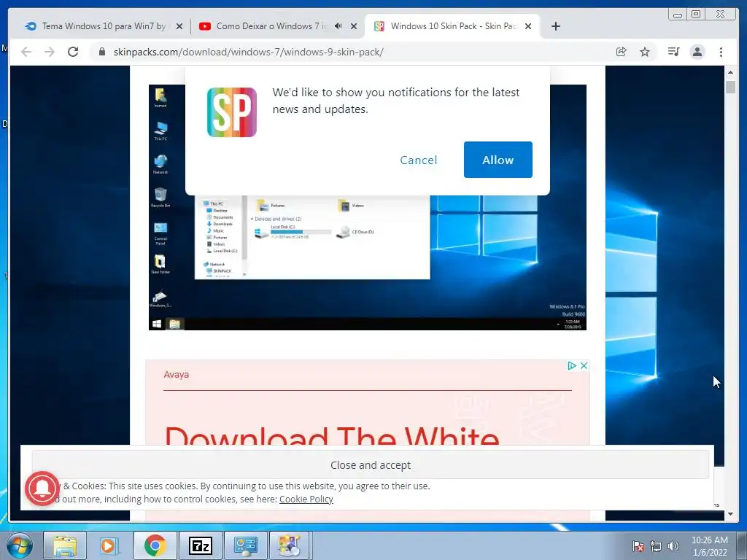The image size is (747, 560).
Task: Open the Control Panel taskbar icon
Action: coord(245,545)
